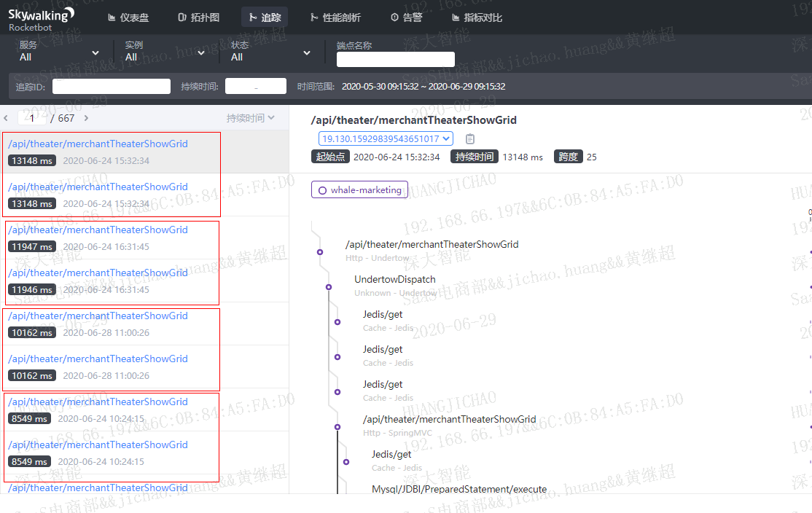The width and height of the screenshot is (812, 513).
Task: Click the 拓扑图 topology icon
Action: pos(181,17)
